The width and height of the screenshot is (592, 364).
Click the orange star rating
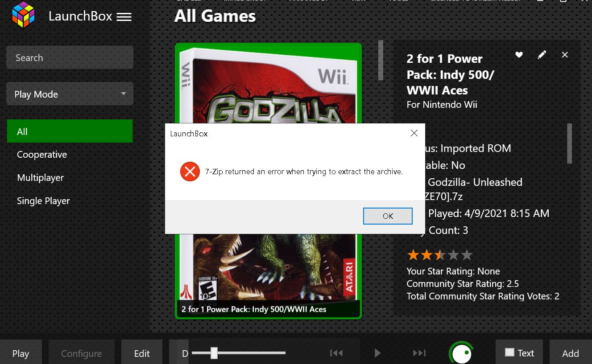pyautogui.click(x=439, y=255)
